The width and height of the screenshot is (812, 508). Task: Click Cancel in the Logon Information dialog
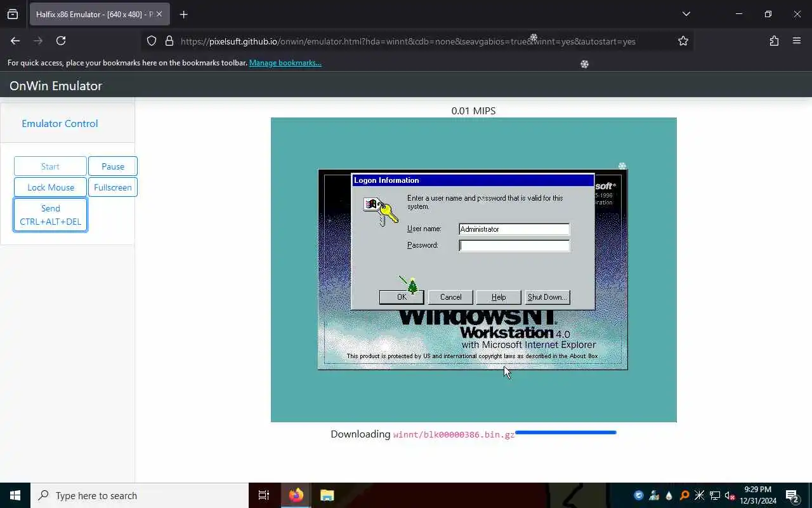pyautogui.click(x=450, y=297)
